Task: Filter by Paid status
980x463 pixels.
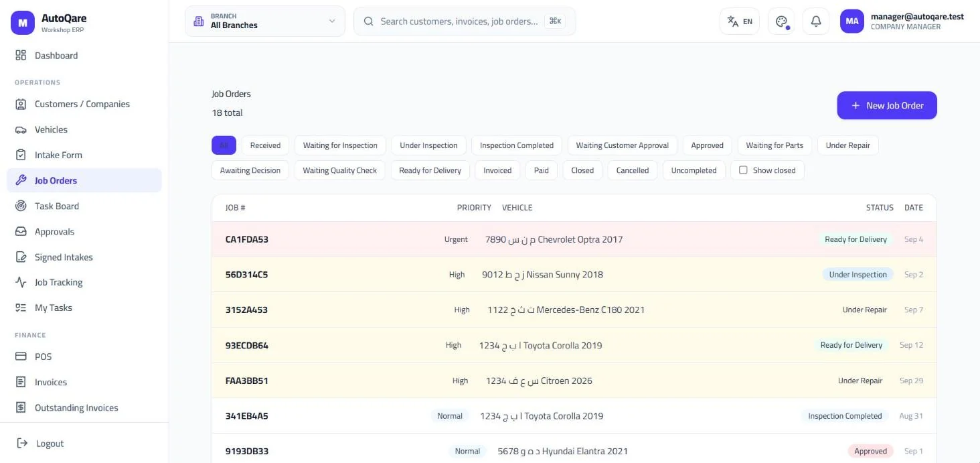Action: click(542, 170)
